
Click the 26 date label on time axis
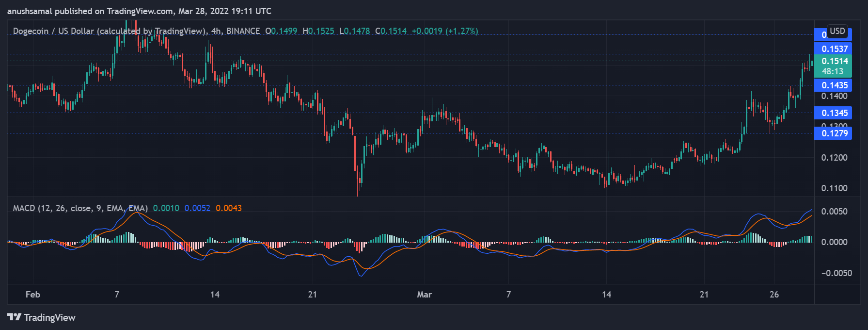coord(774,295)
